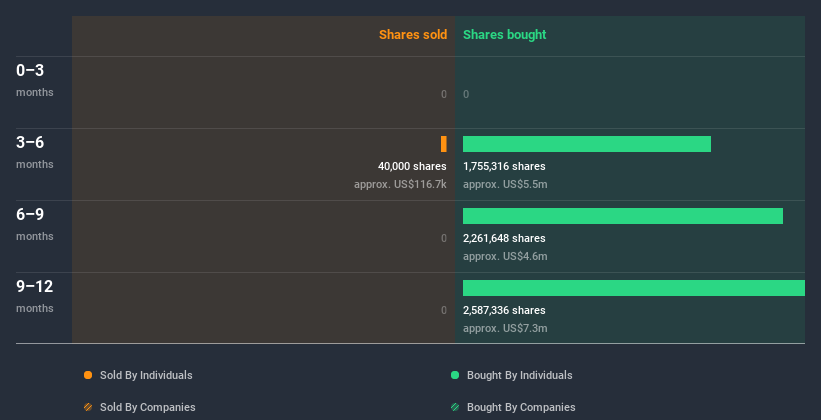Click the orange Sold By Individuals legend dot
This screenshot has width=821, height=420.
point(88,375)
